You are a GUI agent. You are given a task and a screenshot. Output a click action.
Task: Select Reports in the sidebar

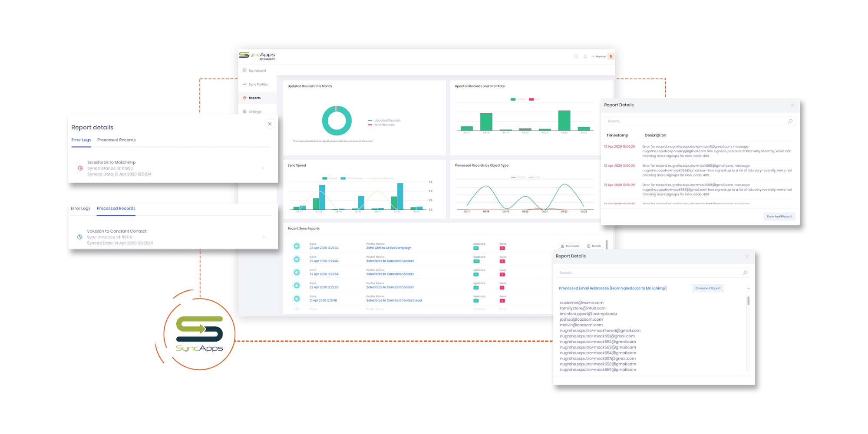coord(254,98)
